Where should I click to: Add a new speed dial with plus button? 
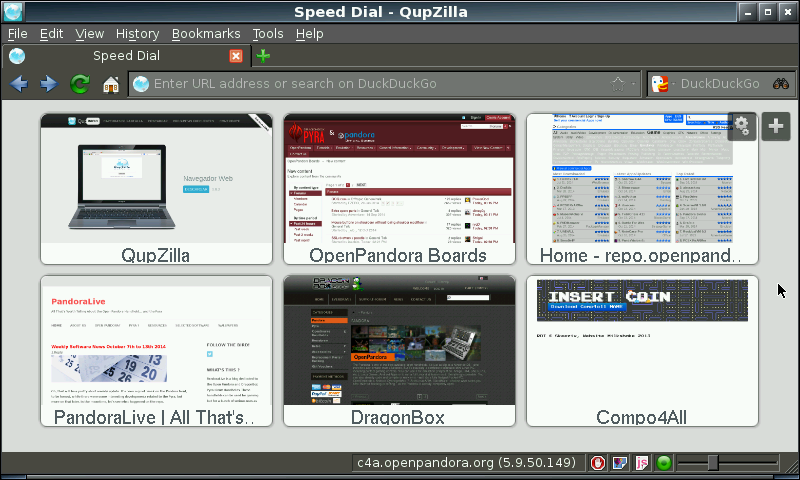tap(777, 126)
